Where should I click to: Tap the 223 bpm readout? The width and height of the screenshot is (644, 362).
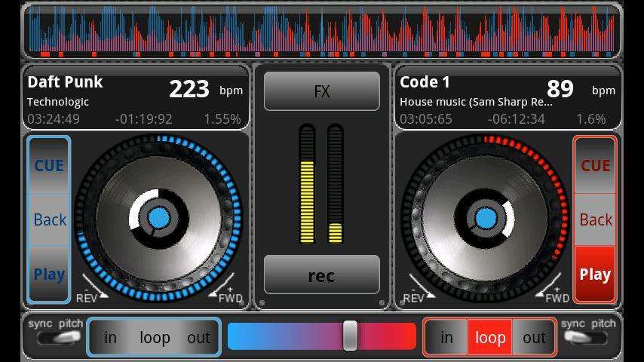click(x=189, y=89)
